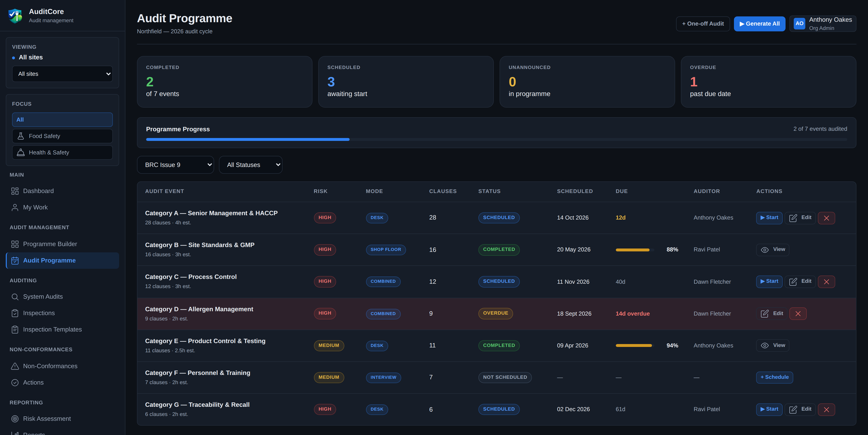The image size is (868, 435).
Task: Click Category B 88% score bar
Action: tap(635, 250)
